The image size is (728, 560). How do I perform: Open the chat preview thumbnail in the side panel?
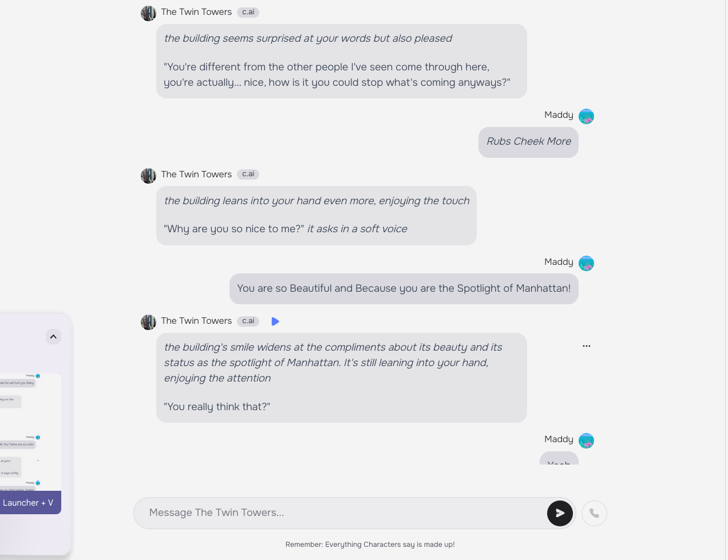click(30, 432)
